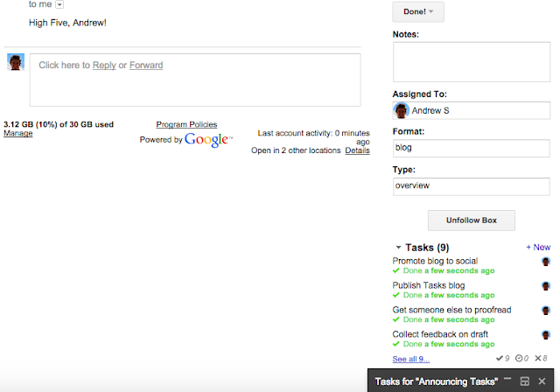Collapse the Tasks (9) section
The image size is (560, 392).
pos(399,248)
